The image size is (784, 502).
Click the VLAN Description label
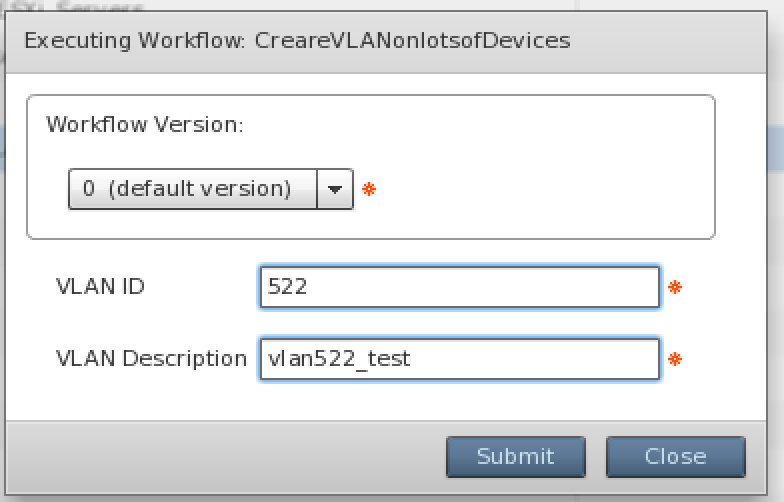151,359
